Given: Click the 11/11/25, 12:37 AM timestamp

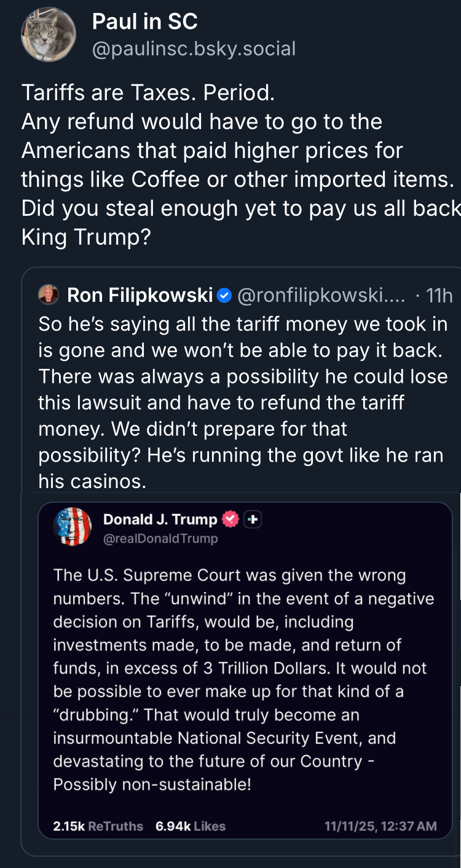Looking at the screenshot, I should [x=380, y=826].
